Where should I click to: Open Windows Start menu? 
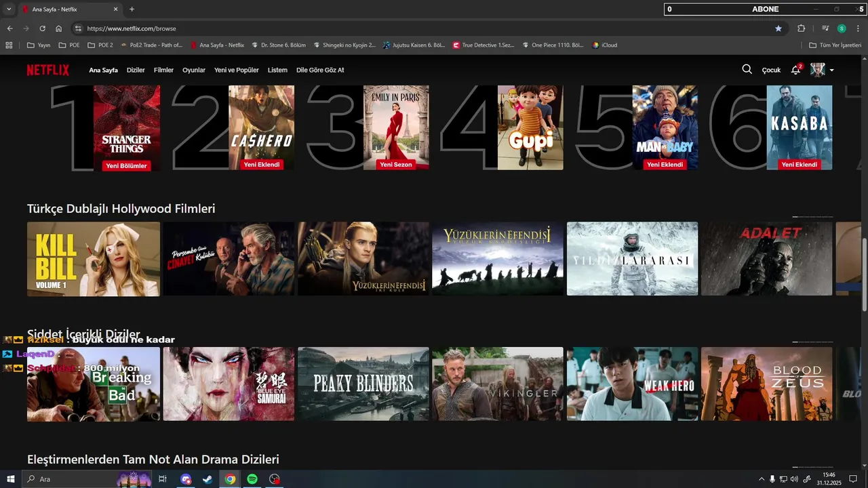tap(11, 479)
